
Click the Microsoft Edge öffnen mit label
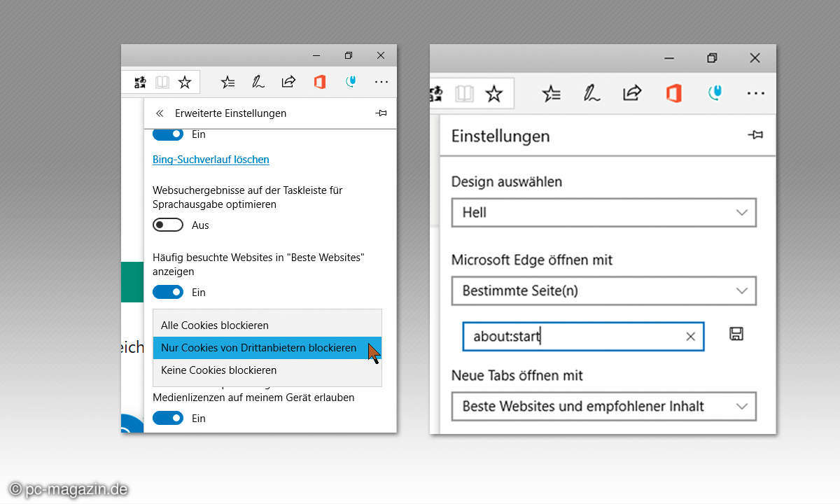click(x=532, y=260)
